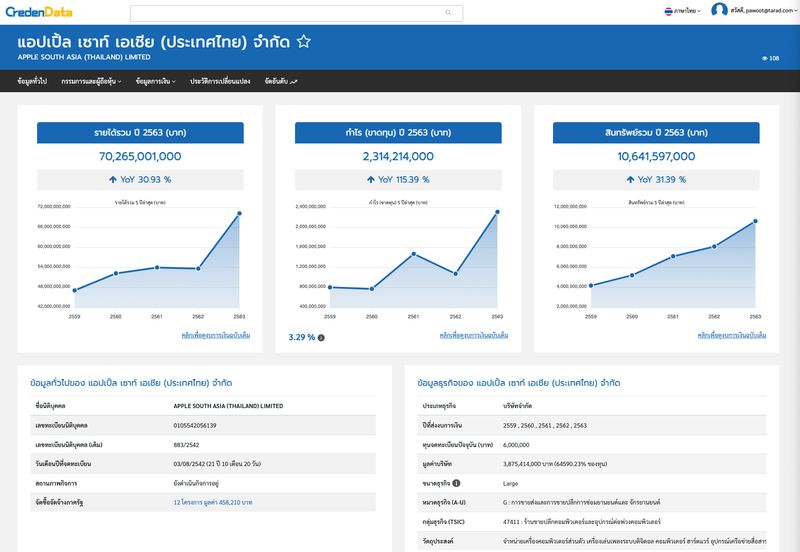Open the ภาษาไทย language dropdown

tap(685, 11)
